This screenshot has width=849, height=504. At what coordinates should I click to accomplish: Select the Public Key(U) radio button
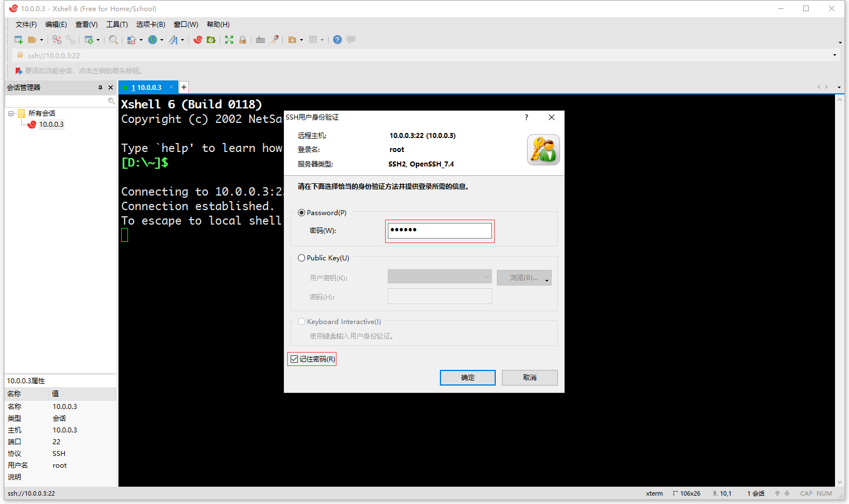302,258
